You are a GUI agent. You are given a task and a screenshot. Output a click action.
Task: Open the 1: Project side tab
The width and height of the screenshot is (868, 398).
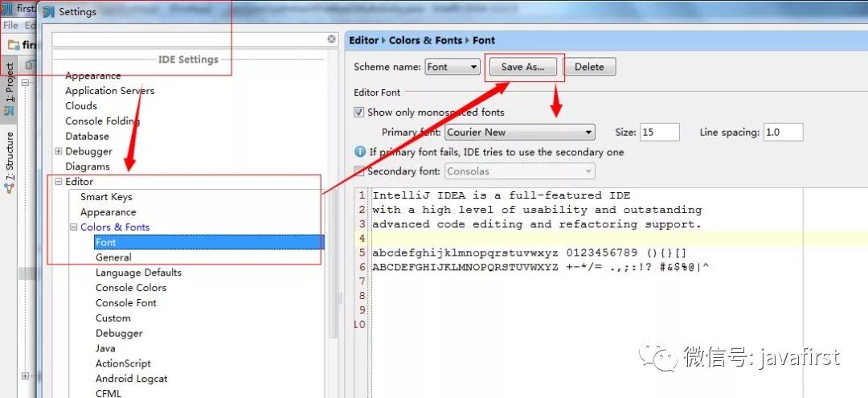[9, 88]
